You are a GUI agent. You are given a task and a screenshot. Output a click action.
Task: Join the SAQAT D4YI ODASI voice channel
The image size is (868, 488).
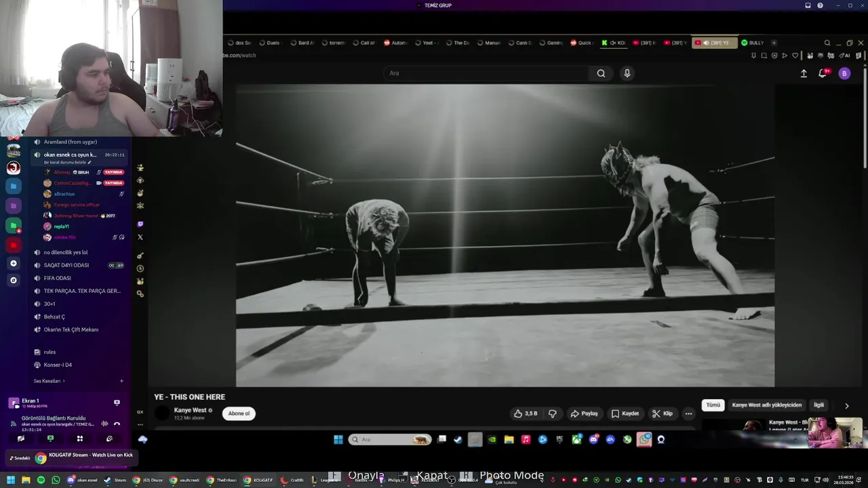point(66,265)
